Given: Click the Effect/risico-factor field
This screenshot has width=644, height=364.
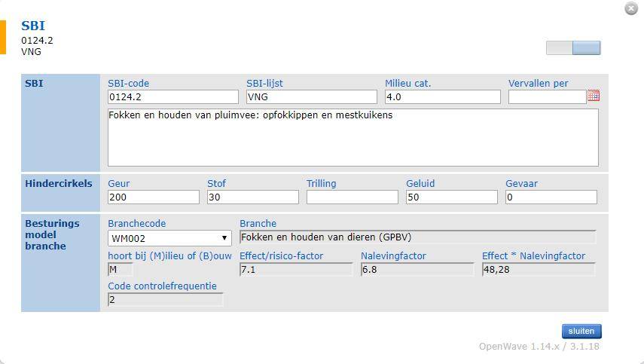Looking at the screenshot, I should [x=296, y=270].
